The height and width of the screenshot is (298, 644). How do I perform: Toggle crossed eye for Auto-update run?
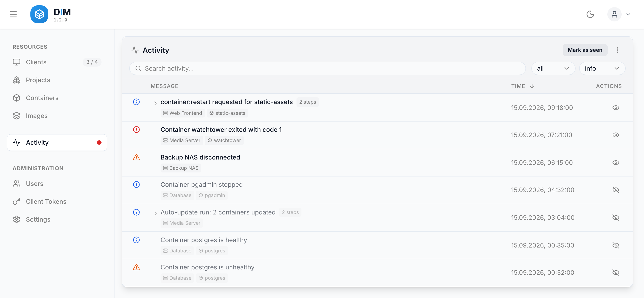[616, 218]
